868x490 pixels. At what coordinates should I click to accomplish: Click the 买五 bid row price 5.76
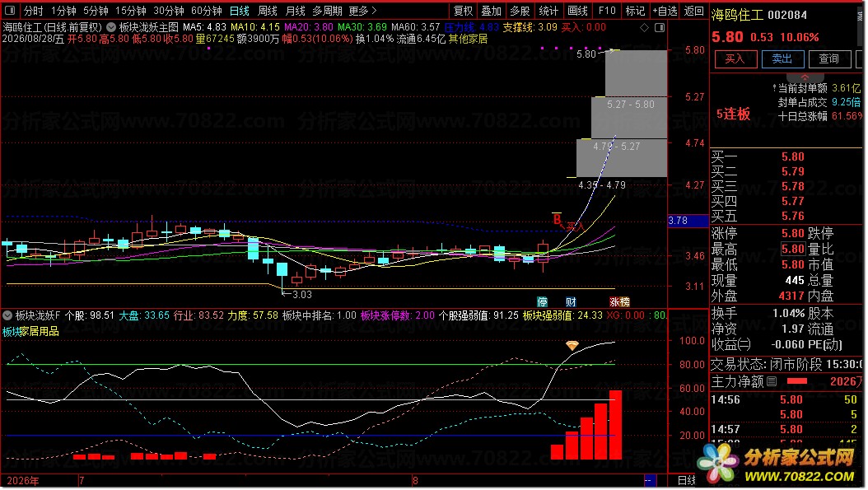pos(792,217)
